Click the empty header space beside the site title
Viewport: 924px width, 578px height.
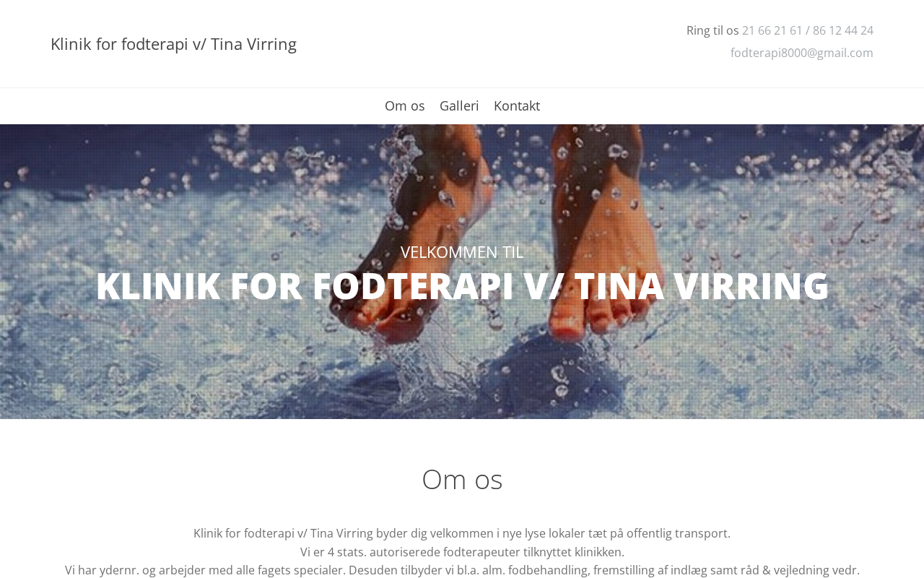[x=491, y=44]
